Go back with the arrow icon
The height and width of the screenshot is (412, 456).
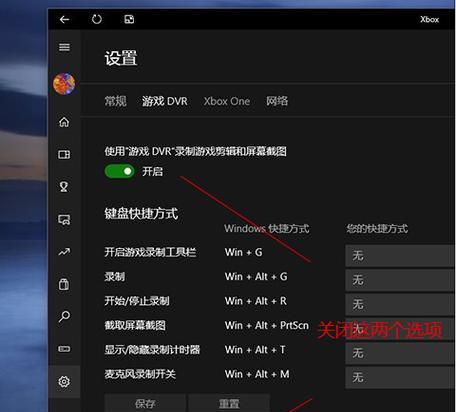[64, 19]
